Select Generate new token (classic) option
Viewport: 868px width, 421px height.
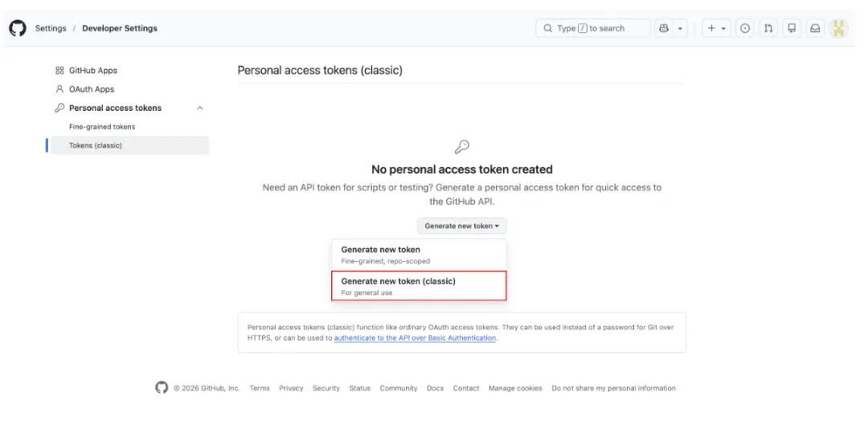[x=419, y=286]
